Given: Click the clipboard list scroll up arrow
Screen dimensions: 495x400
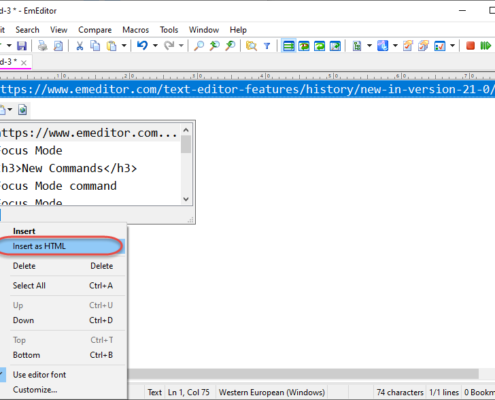Looking at the screenshot, I should (186, 130).
